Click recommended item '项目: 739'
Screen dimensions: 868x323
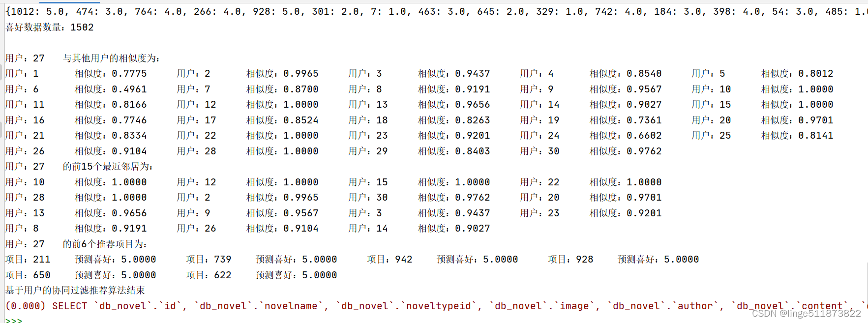pyautogui.click(x=209, y=260)
